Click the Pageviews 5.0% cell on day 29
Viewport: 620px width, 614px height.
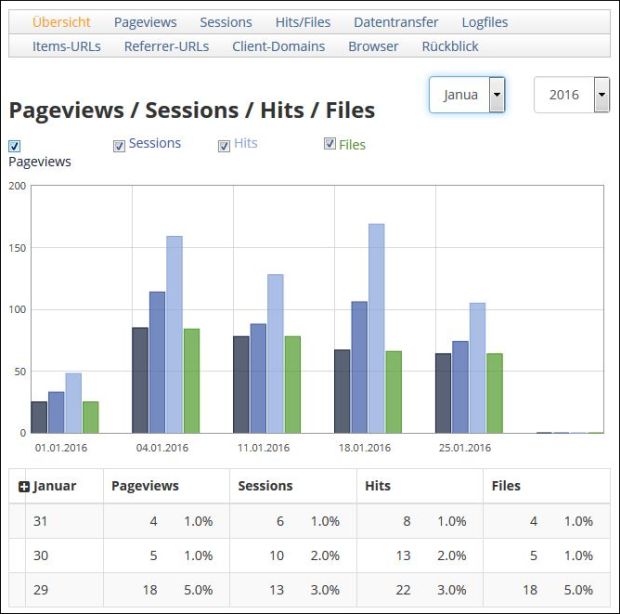198,590
